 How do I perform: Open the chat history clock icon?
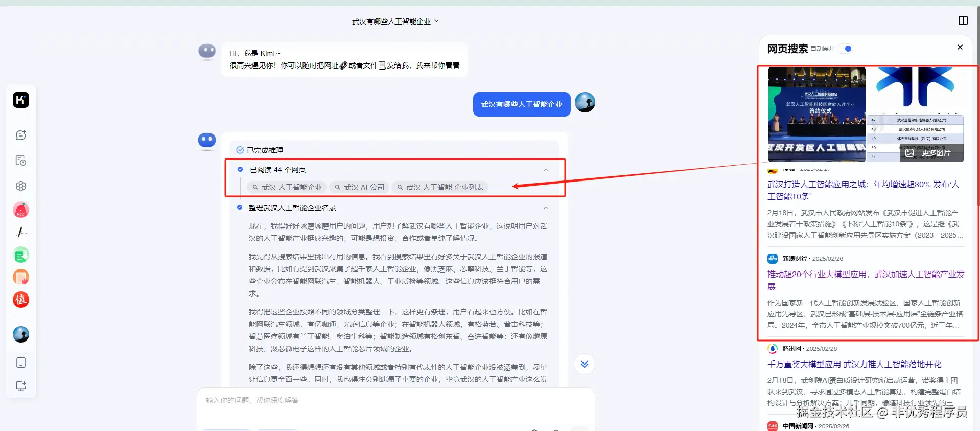pos(21,161)
